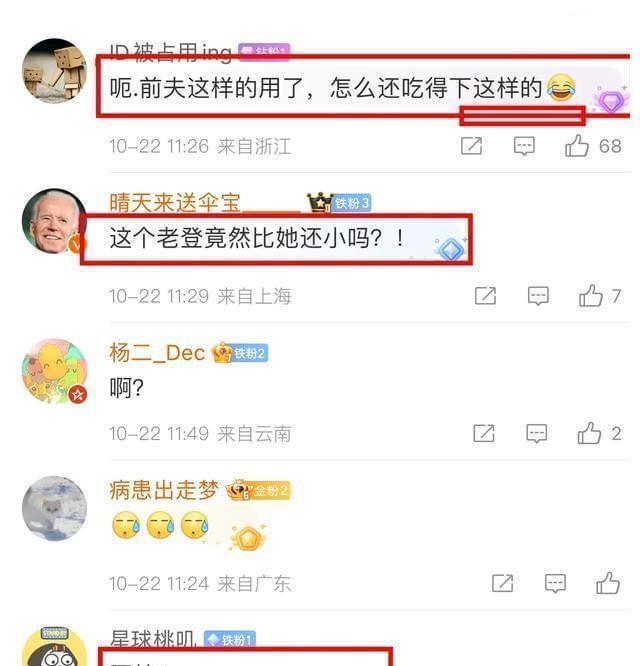Open username 杨二_Dec's profile
The height and width of the screenshot is (666, 640).
(x=157, y=353)
